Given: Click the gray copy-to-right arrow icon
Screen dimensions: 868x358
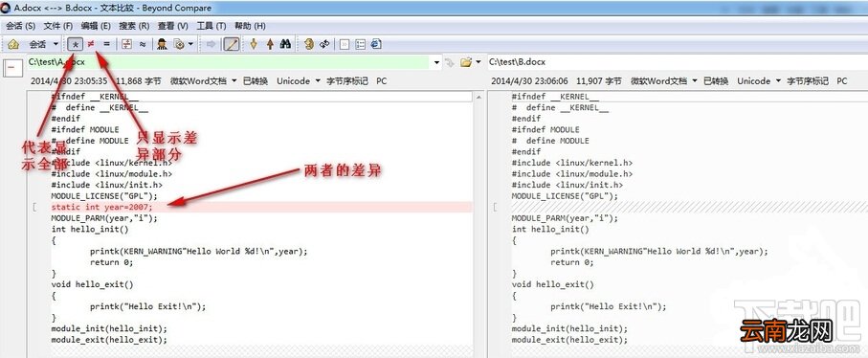Looking at the screenshot, I should point(211,44).
